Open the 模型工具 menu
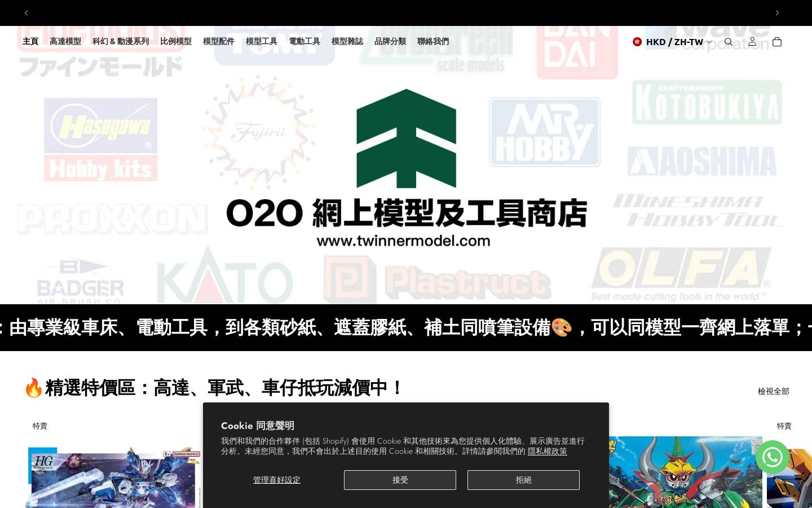 pos(262,41)
